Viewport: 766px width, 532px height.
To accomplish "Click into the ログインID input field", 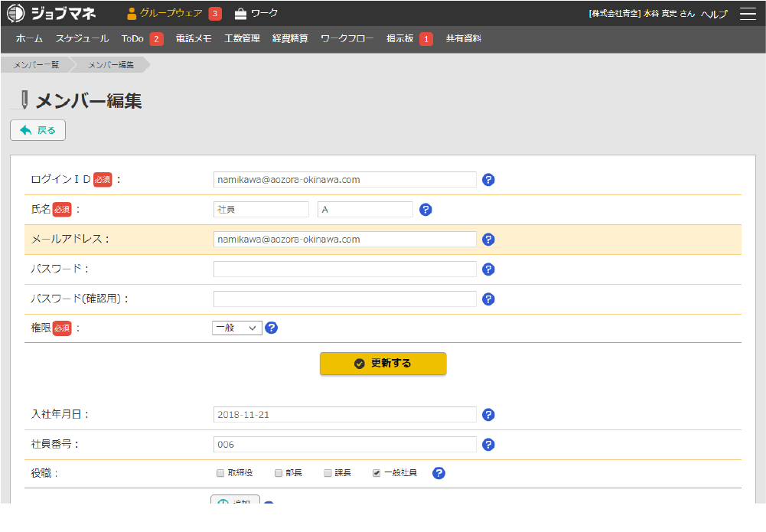I will click(345, 180).
